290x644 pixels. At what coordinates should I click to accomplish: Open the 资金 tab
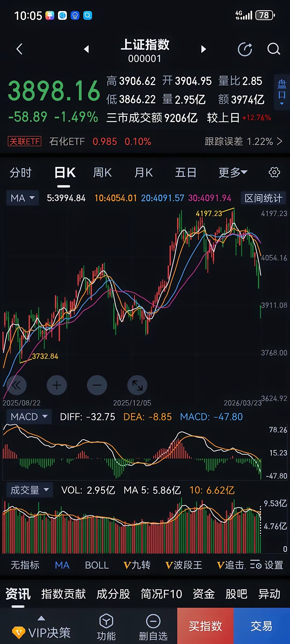204,594
